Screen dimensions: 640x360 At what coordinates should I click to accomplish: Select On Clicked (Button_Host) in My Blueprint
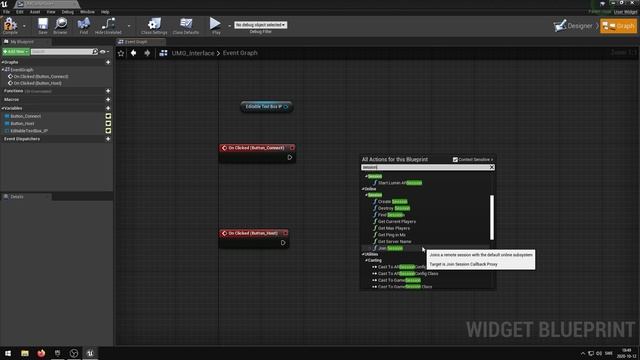point(35,83)
